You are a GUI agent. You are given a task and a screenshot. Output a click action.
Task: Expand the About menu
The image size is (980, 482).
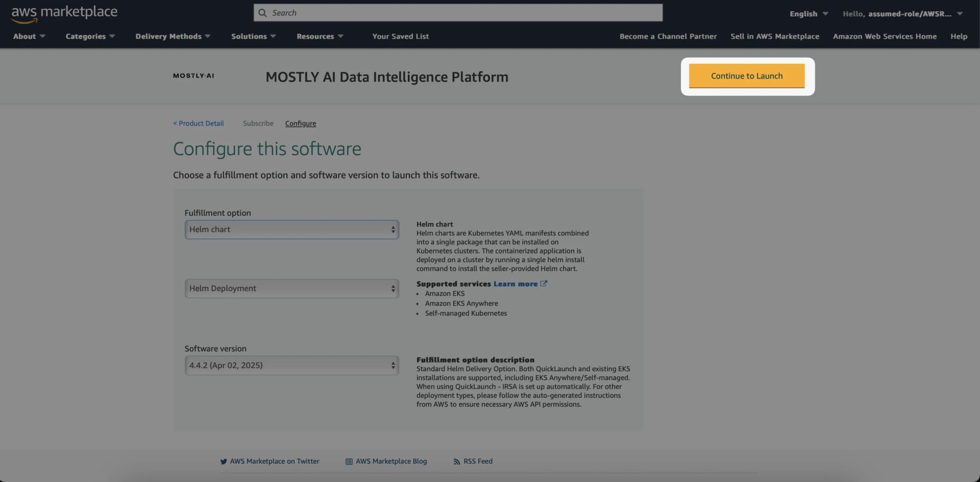pyautogui.click(x=29, y=36)
